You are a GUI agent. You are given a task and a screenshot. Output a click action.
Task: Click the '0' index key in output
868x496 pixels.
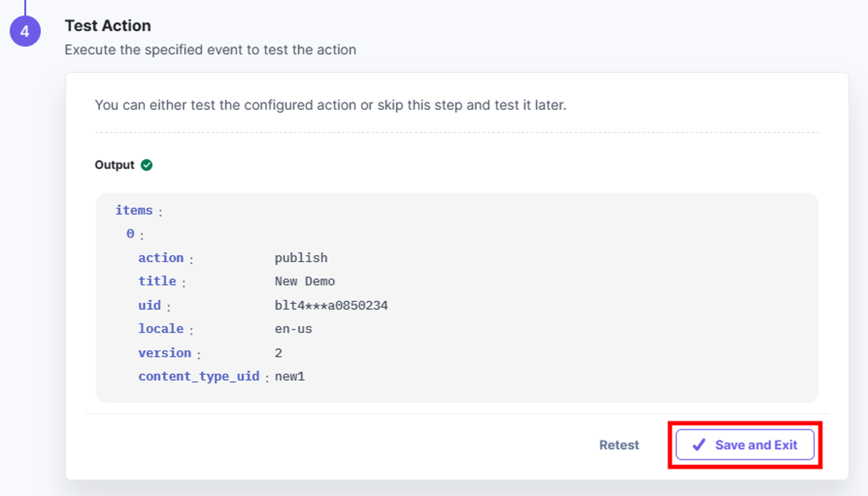(x=130, y=234)
